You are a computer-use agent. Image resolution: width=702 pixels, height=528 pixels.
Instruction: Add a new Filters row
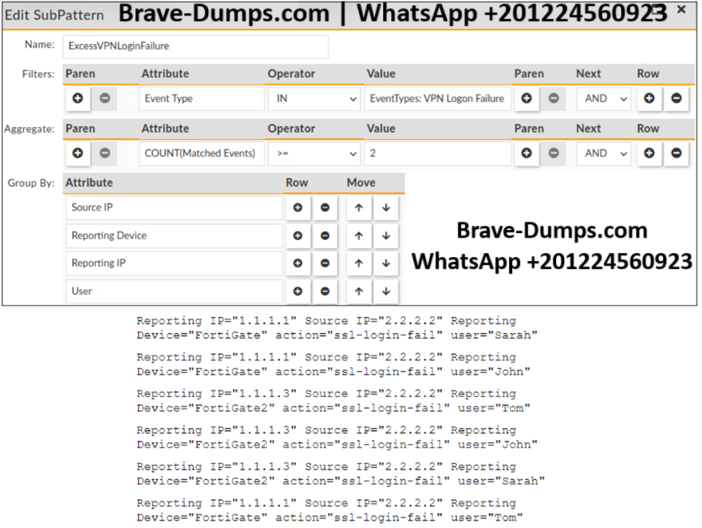coord(649,99)
